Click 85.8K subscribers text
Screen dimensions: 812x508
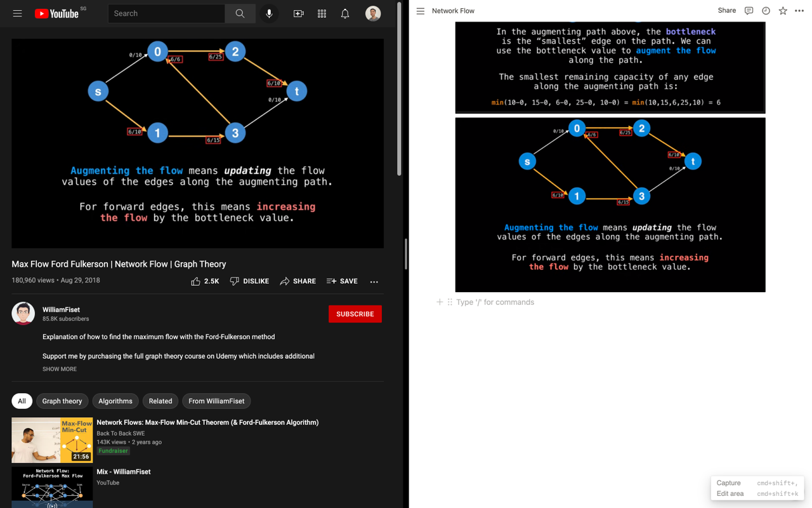[66, 319]
